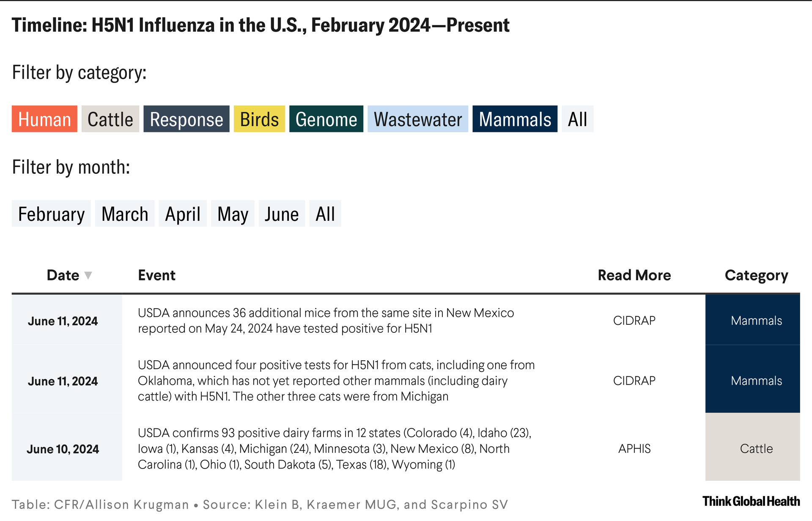Filter timeline to March

[x=125, y=214]
